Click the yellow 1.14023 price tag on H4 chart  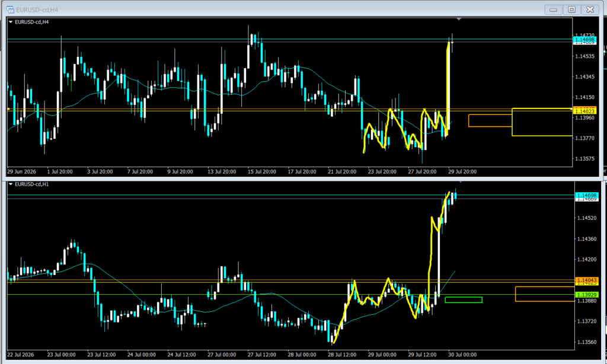[x=584, y=111]
